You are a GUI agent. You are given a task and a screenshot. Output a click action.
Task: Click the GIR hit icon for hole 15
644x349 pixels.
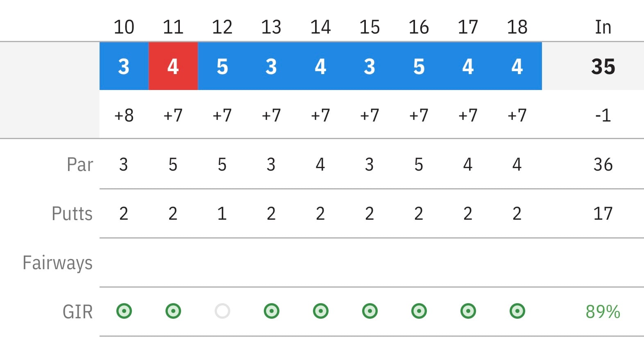click(x=370, y=311)
